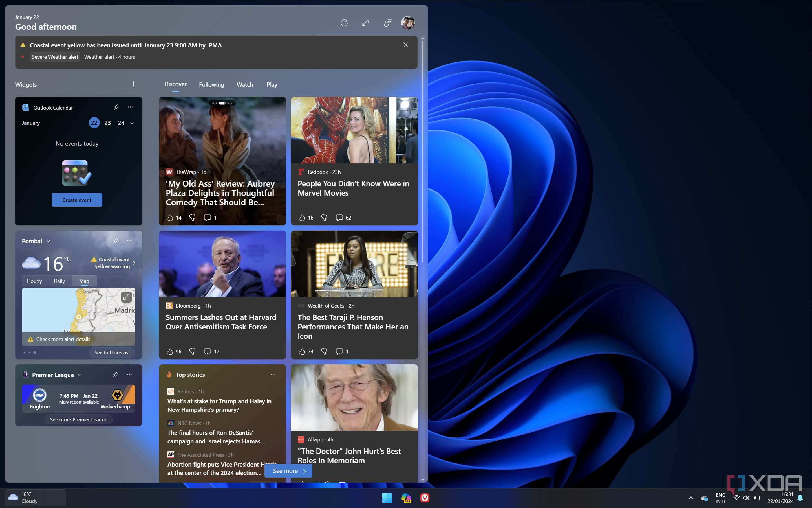Open the notification bell in taskbar
Screen dimensions: 812x508
(x=800, y=498)
